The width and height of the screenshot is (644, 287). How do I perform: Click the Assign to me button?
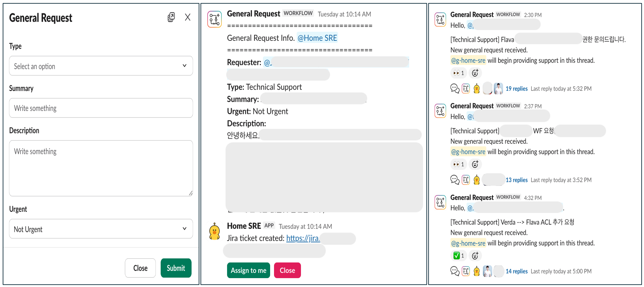coord(248,270)
